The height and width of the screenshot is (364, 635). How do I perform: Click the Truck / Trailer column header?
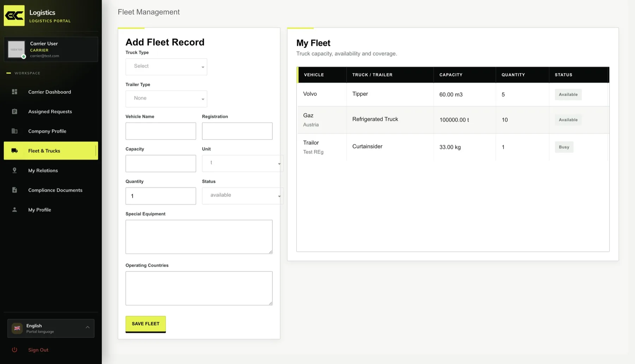tap(390, 75)
